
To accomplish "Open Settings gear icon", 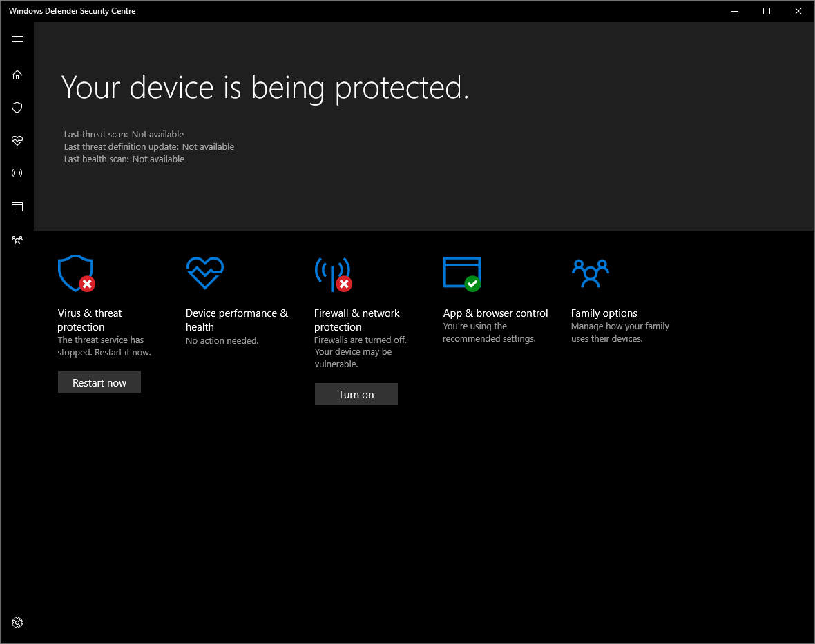I will [17, 623].
